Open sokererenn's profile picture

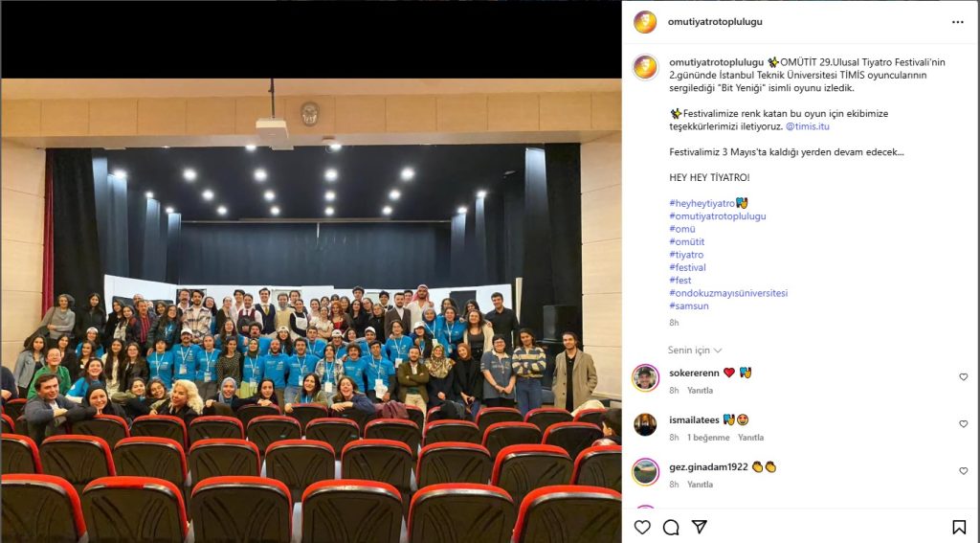pos(646,378)
